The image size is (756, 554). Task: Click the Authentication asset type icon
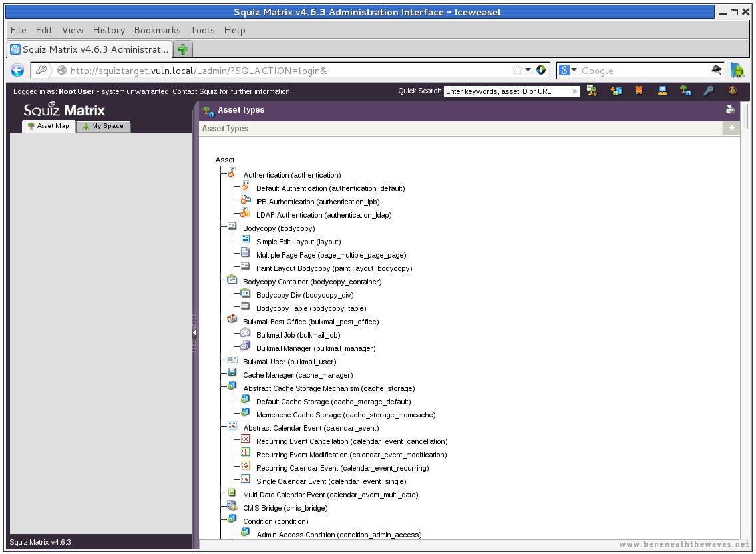point(232,172)
